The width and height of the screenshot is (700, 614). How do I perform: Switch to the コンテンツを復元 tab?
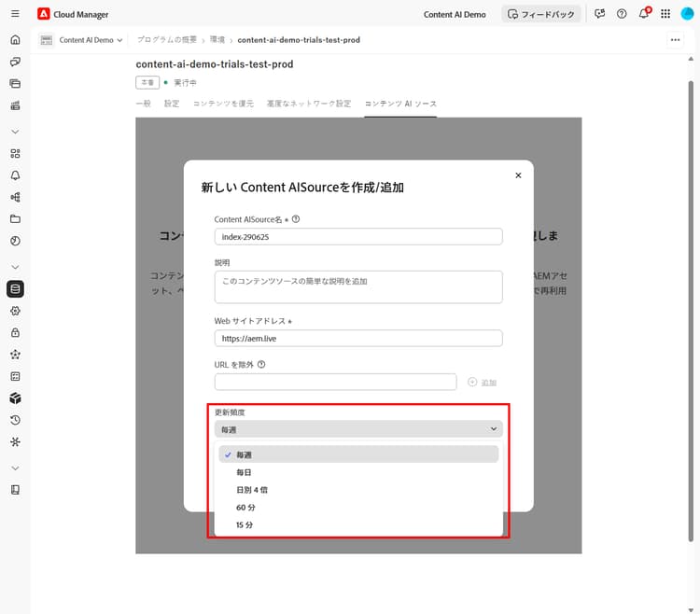[x=223, y=104]
